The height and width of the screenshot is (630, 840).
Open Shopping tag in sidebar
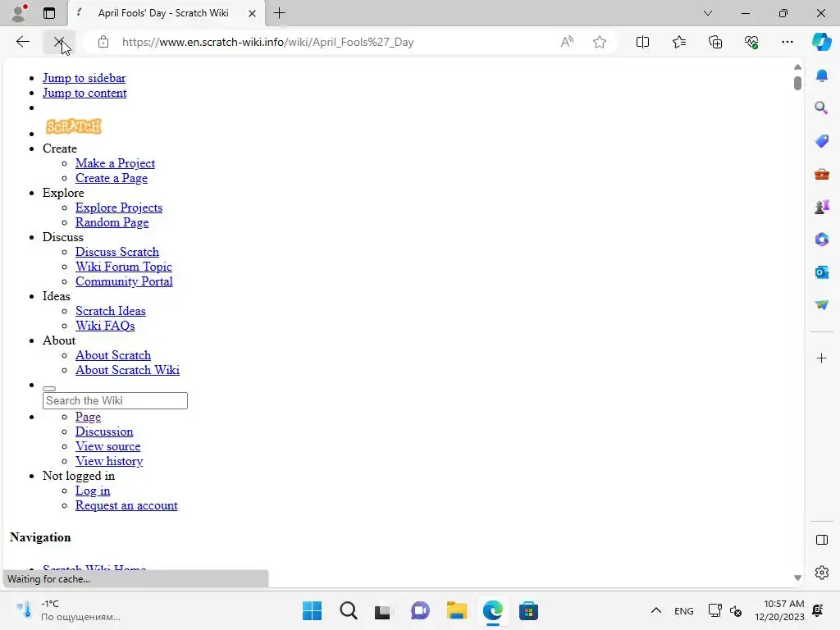click(822, 141)
